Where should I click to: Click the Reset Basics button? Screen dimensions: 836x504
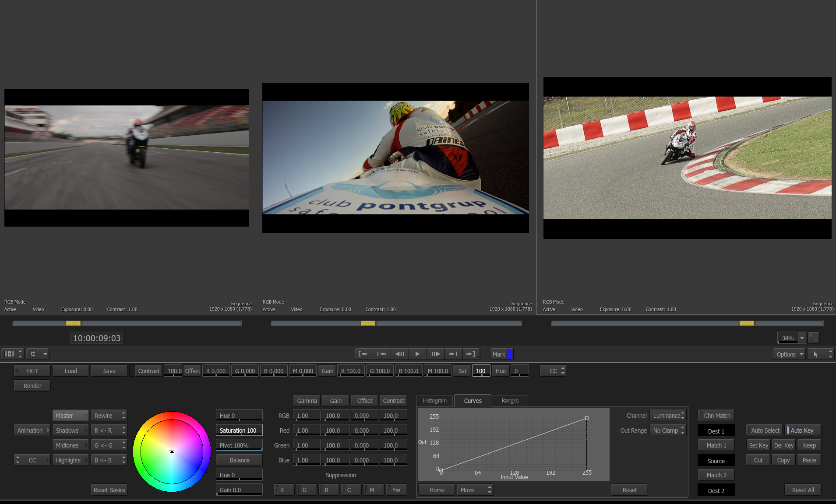109,490
